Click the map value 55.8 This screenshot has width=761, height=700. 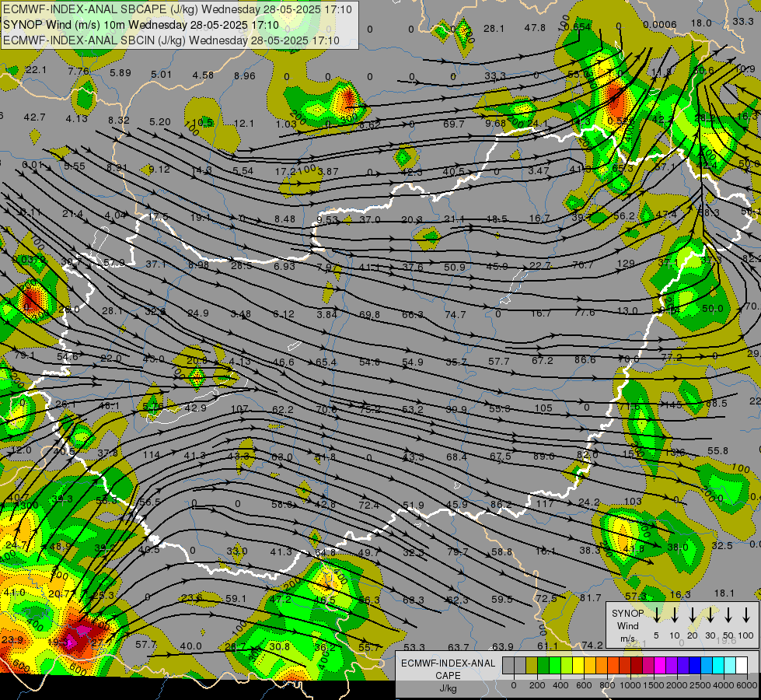(717, 451)
